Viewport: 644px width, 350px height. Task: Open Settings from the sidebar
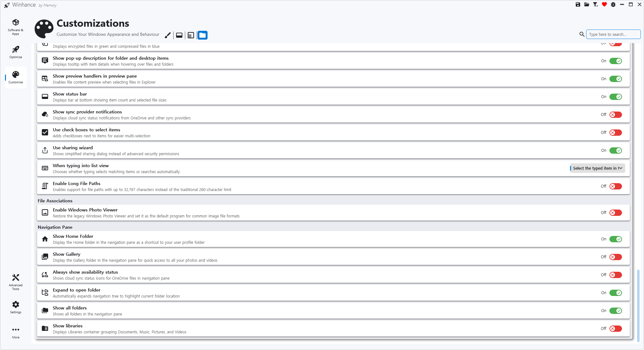[x=16, y=307]
